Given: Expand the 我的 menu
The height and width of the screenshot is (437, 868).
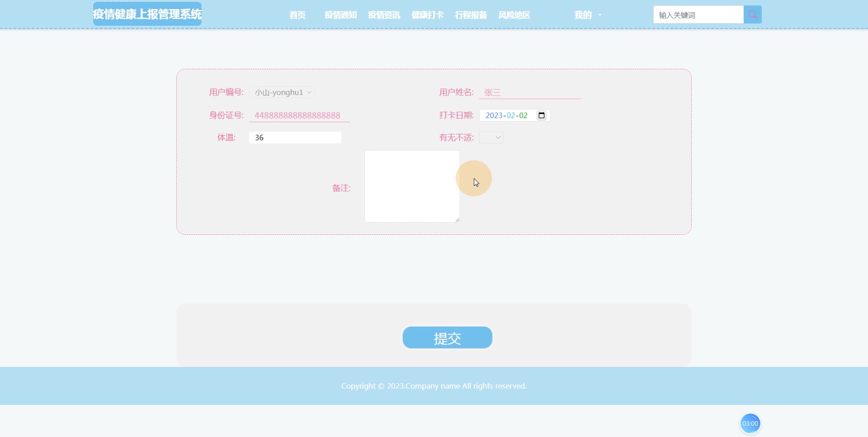Looking at the screenshot, I should point(588,15).
